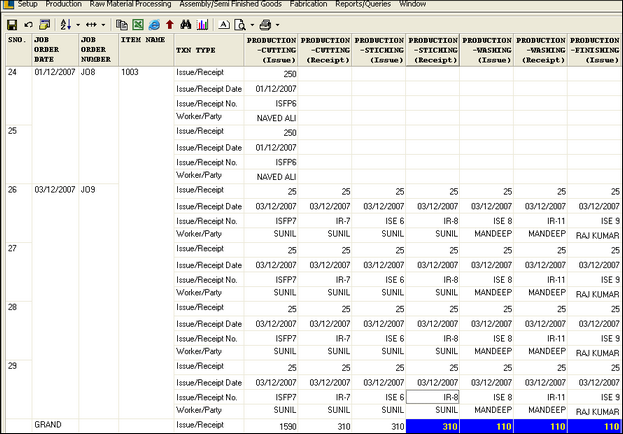Select serial number 24 cell

point(19,96)
